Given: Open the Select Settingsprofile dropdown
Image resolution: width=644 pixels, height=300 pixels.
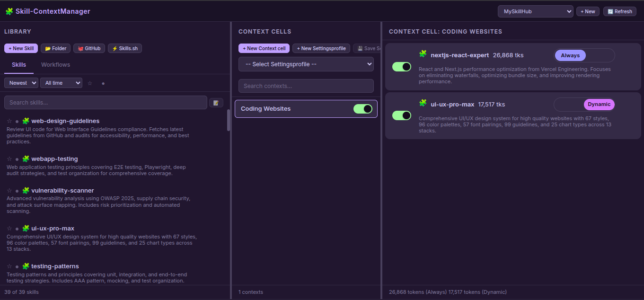Looking at the screenshot, I should (x=306, y=64).
